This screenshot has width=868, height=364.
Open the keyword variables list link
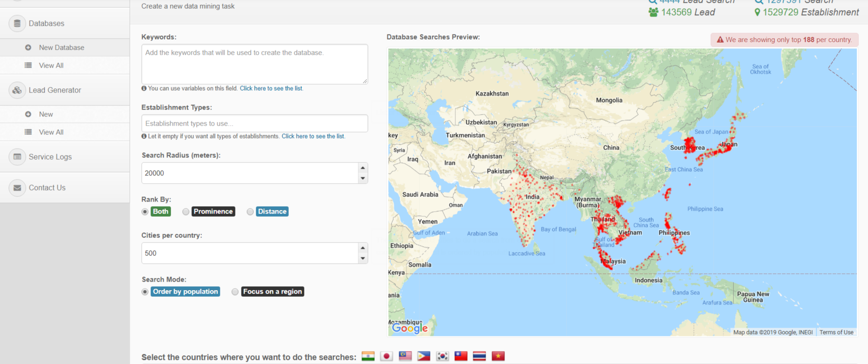(271, 88)
